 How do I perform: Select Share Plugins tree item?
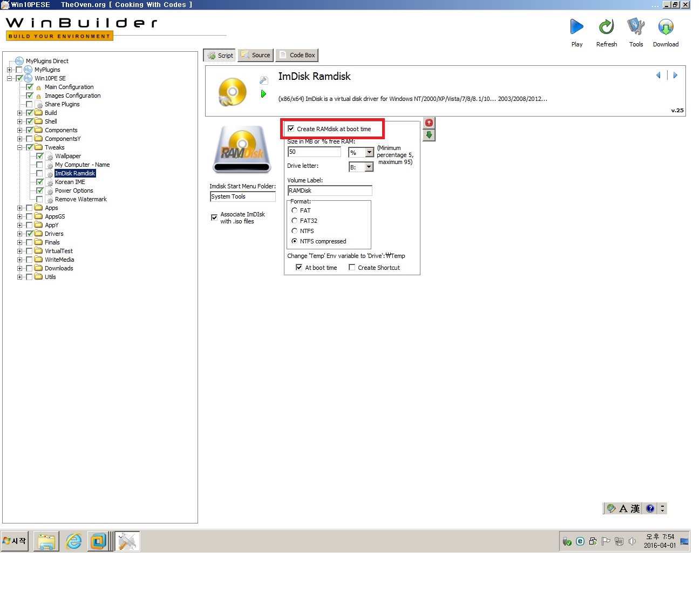[x=62, y=104]
